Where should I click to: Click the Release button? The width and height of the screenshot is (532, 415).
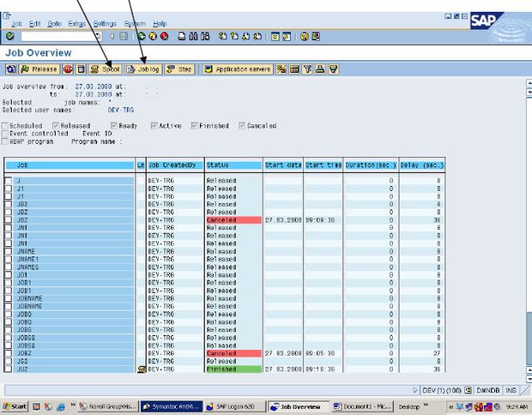(x=39, y=69)
